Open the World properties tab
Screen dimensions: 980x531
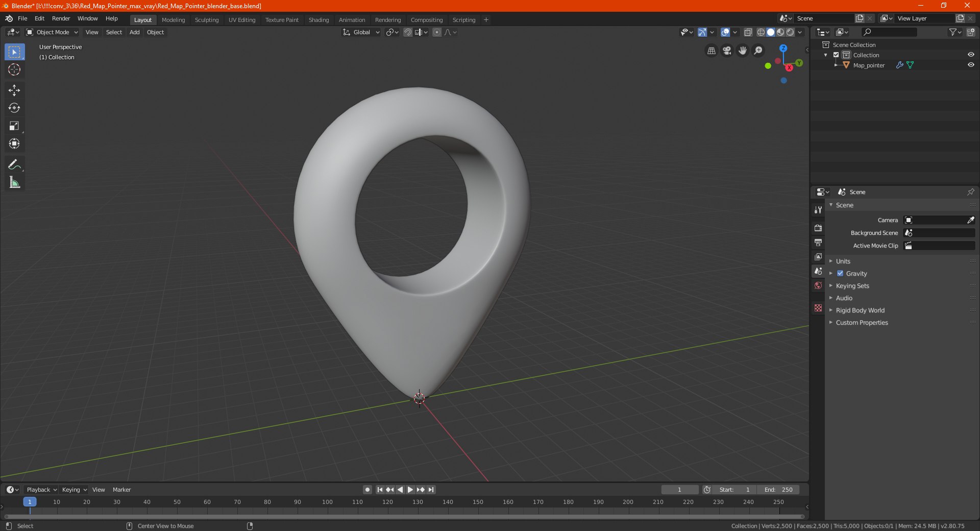point(818,285)
